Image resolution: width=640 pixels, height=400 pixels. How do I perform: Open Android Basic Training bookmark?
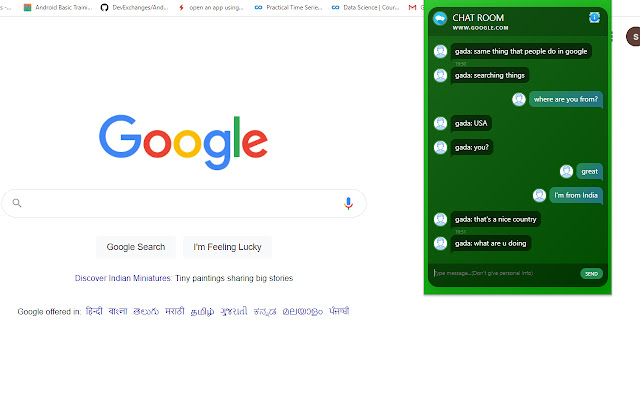pyautogui.click(x=58, y=7)
